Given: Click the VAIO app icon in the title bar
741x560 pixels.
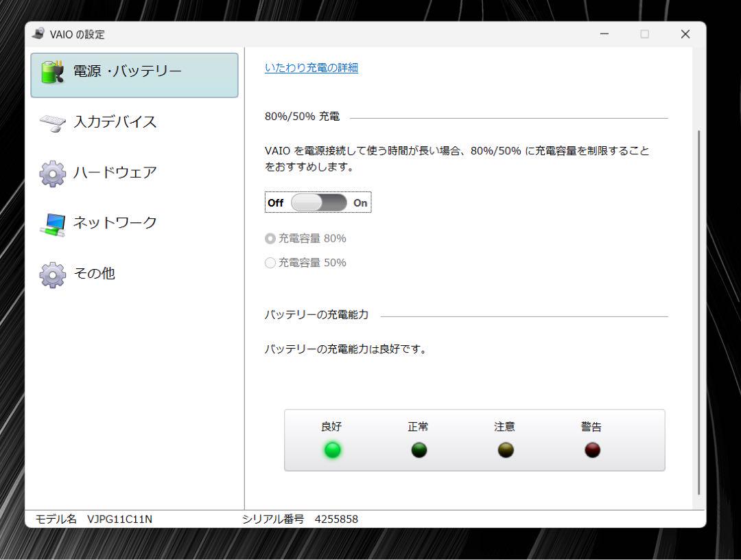Looking at the screenshot, I should [38, 34].
